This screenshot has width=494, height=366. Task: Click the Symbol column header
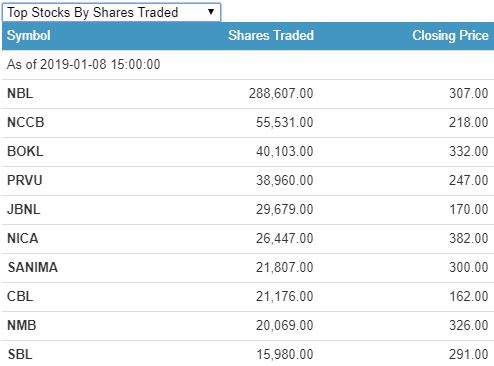coord(29,35)
